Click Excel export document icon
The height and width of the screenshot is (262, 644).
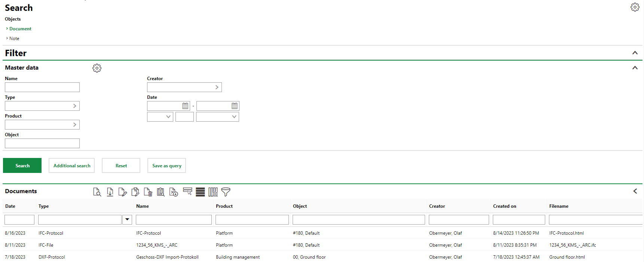click(x=173, y=192)
